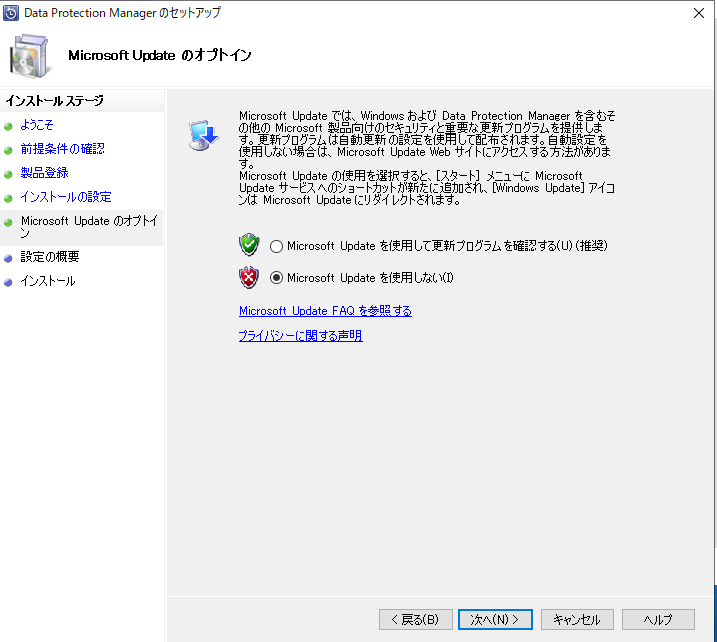Click the Data Protection Manager title bar icon
The image size is (717, 642).
11,13
